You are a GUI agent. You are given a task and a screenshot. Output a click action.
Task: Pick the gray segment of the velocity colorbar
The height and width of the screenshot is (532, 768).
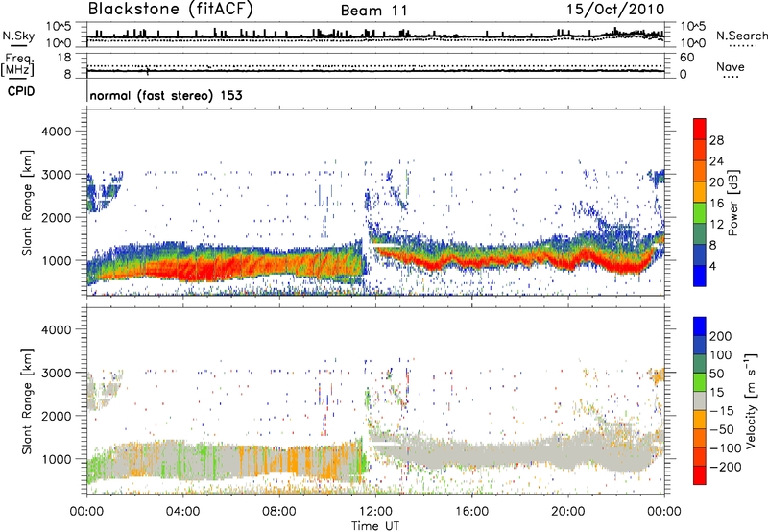[700, 400]
